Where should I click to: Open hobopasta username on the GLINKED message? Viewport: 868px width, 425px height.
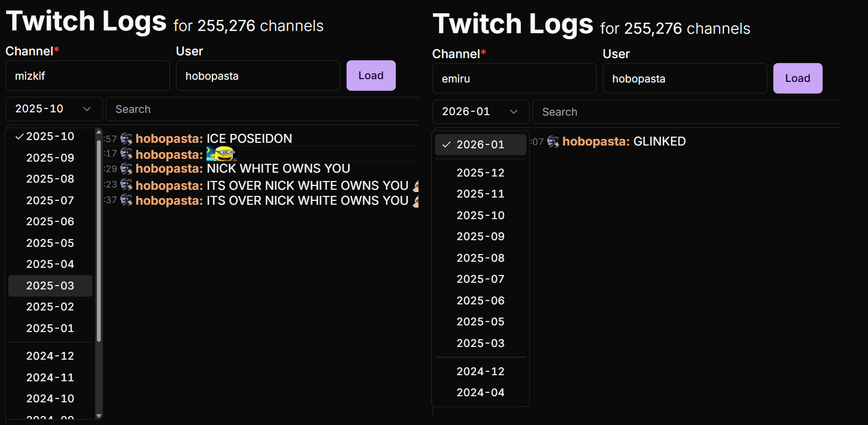point(596,142)
